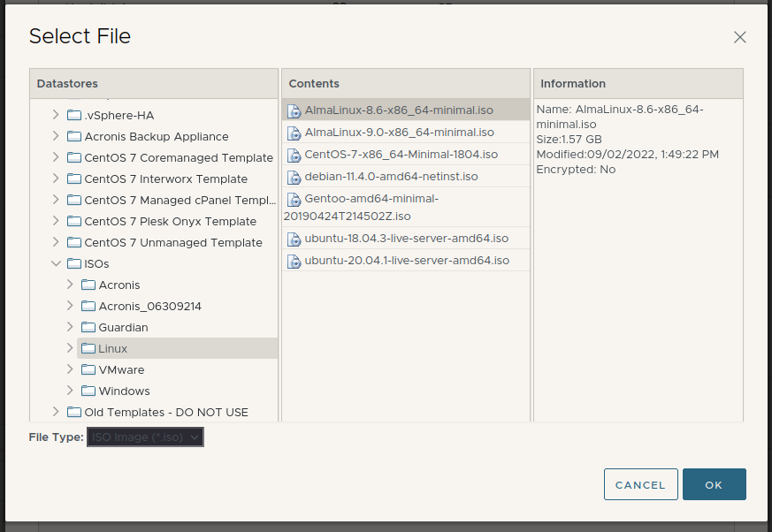The image size is (772, 532).
Task: Select Old Templates - DO NOT USE
Action: (x=166, y=413)
